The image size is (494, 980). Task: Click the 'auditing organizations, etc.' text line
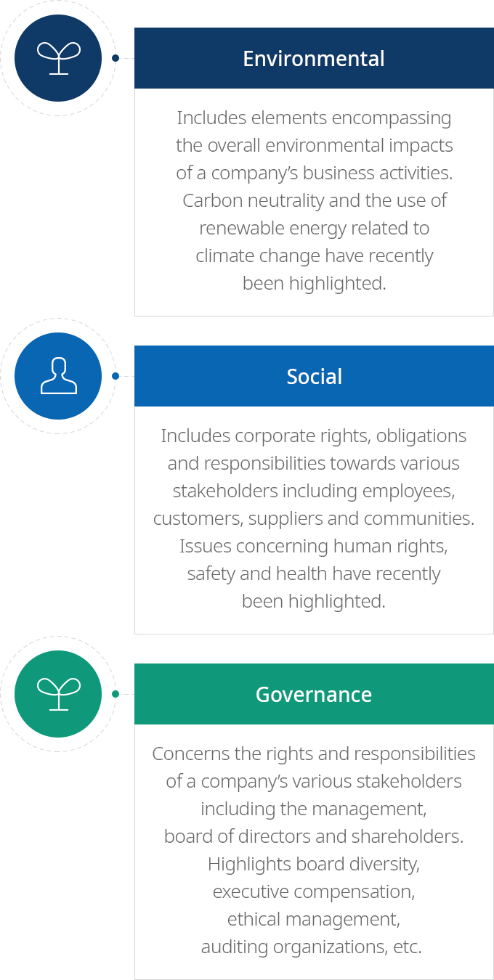pyautogui.click(x=311, y=947)
